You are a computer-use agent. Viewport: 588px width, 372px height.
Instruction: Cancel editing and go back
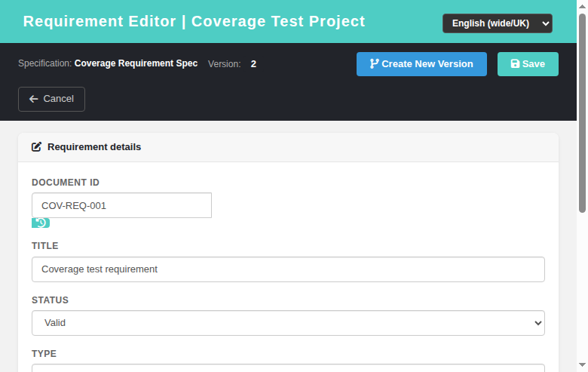pos(51,99)
